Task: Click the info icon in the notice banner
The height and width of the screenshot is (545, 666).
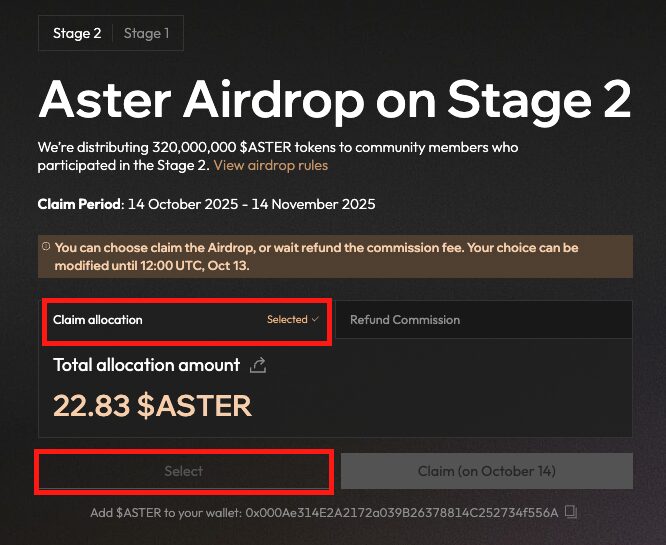Action: (x=46, y=247)
